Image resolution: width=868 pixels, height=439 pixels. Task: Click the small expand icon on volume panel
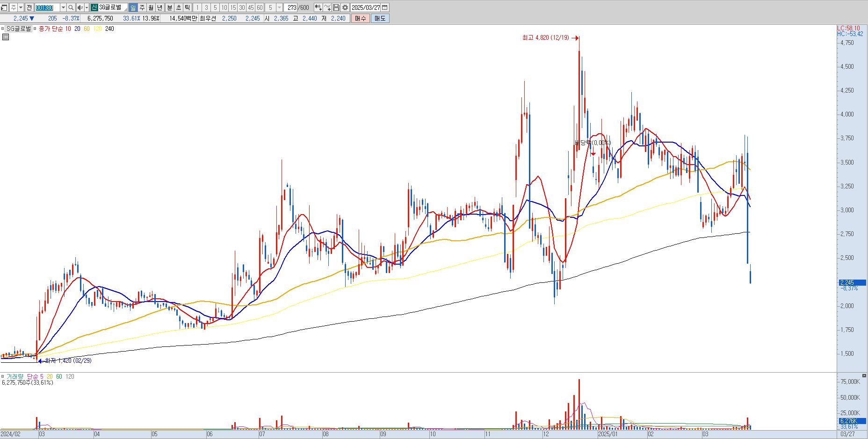(864, 376)
